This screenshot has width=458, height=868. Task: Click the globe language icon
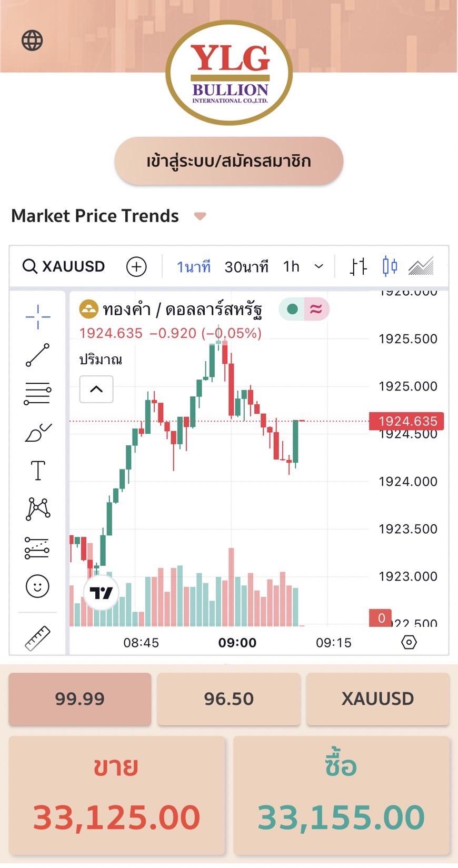click(32, 41)
